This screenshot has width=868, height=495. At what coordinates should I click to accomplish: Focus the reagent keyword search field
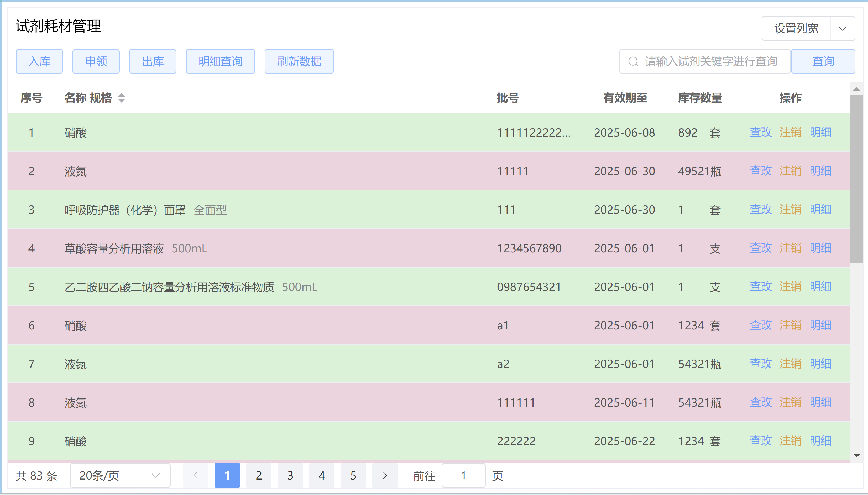tap(711, 62)
